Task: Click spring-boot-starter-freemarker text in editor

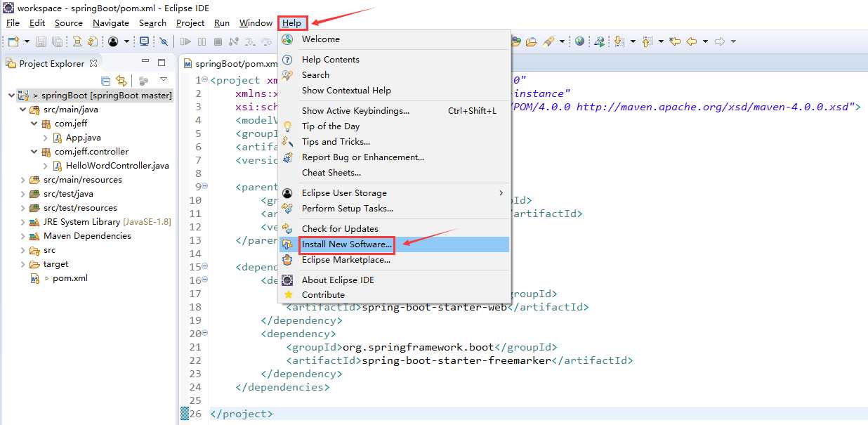Action: click(456, 360)
